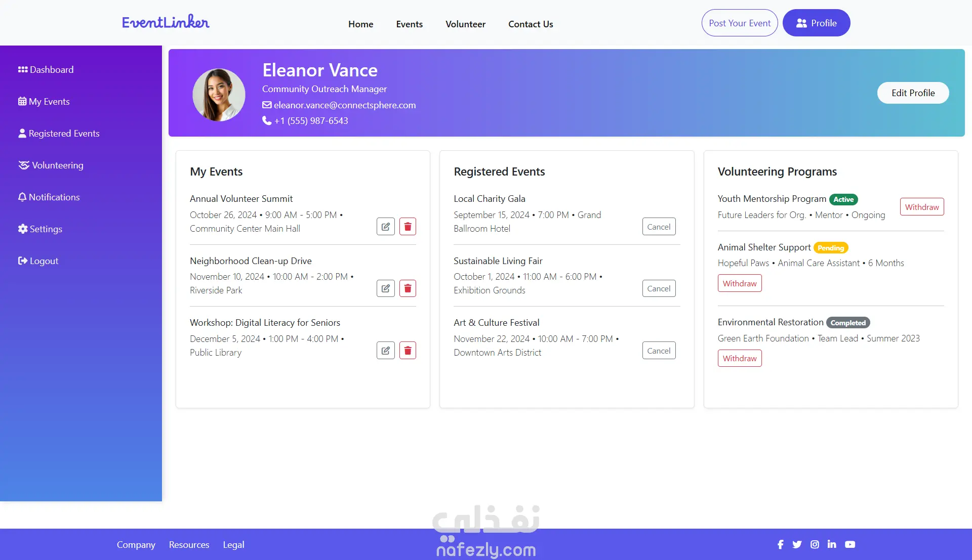Cancel the Local Charity Gala registration
The height and width of the screenshot is (560, 972).
[659, 227]
